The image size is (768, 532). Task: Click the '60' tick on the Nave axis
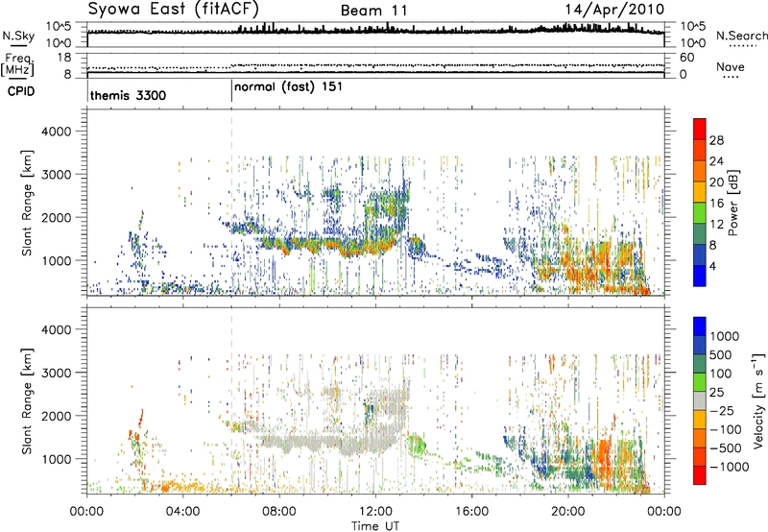click(686, 58)
